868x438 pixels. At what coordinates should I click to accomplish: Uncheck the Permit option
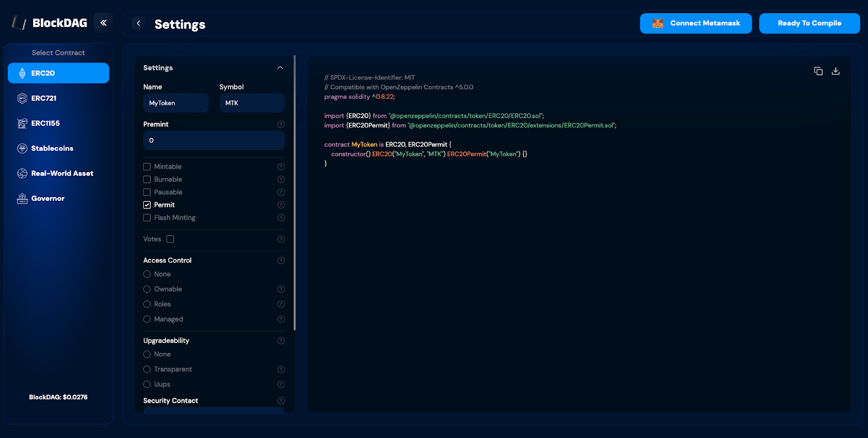(147, 205)
